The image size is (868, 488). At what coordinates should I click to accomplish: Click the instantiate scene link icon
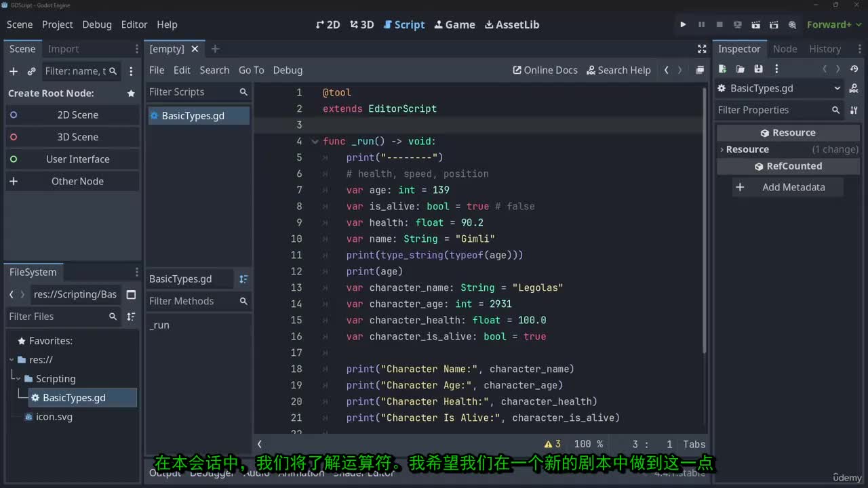coord(31,71)
